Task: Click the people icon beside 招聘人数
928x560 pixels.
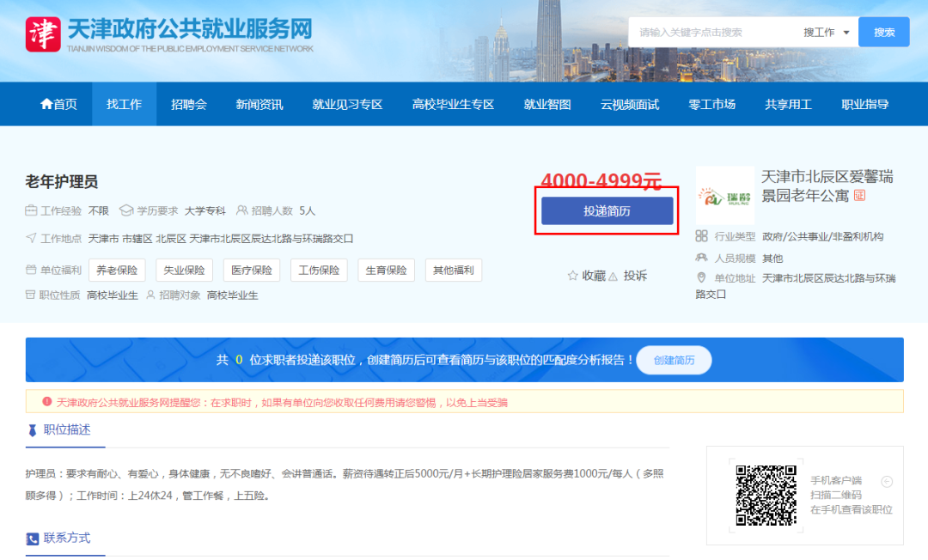Action: (241, 210)
